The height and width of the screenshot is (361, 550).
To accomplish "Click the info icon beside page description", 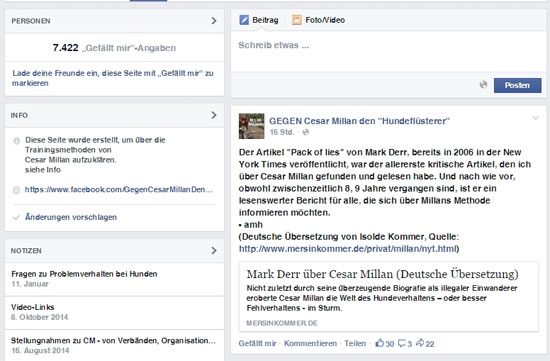I will [x=16, y=141].
